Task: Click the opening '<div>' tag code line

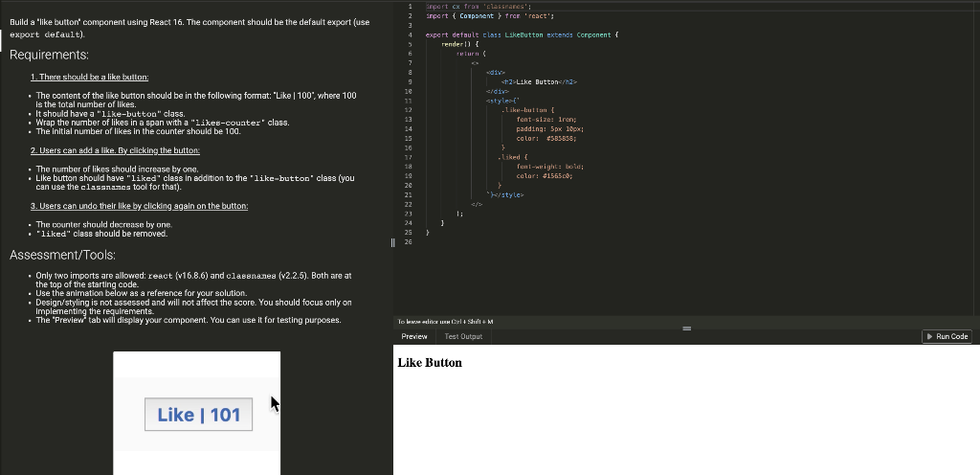Action: click(x=496, y=73)
